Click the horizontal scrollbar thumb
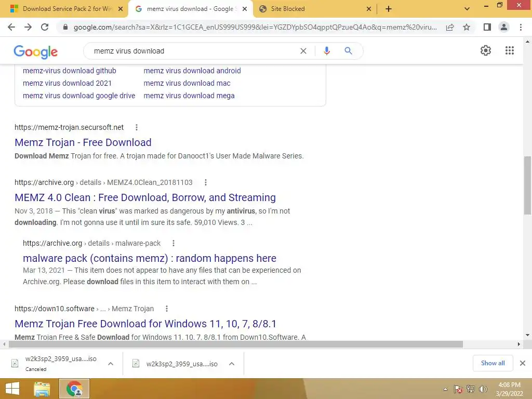Image resolution: width=532 pixels, height=399 pixels. (x=236, y=344)
